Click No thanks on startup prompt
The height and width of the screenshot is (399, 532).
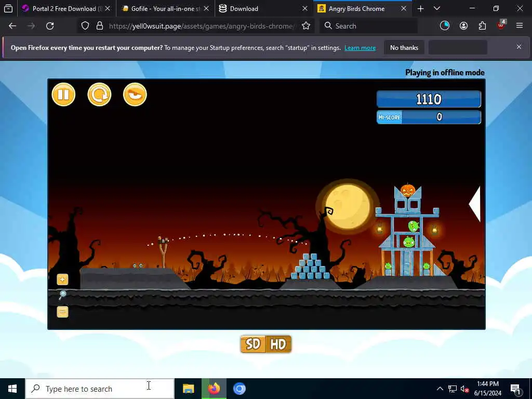404,47
